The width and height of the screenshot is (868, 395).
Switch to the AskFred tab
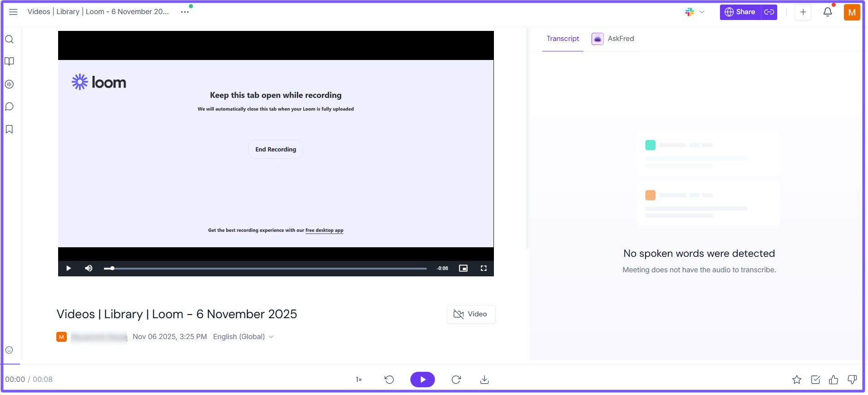pyautogui.click(x=613, y=39)
